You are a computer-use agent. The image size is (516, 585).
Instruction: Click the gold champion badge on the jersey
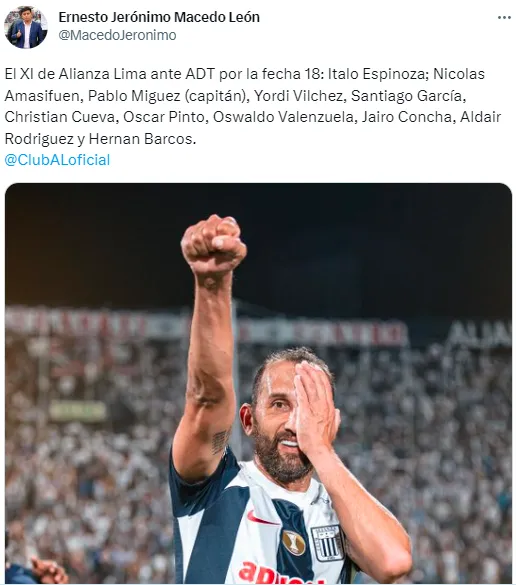[294, 542]
